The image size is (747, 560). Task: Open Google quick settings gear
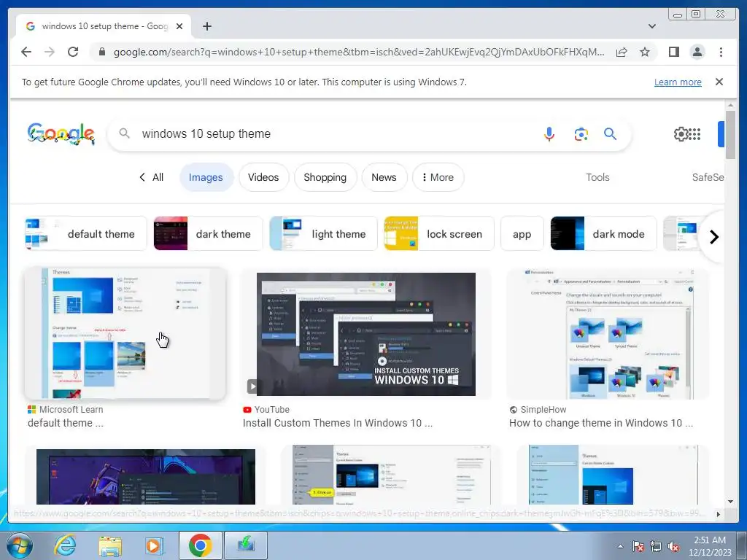click(x=681, y=134)
